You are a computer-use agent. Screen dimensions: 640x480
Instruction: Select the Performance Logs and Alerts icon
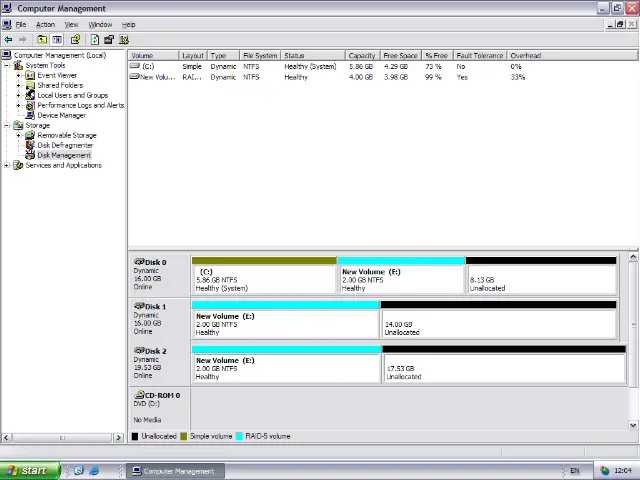click(x=30, y=105)
